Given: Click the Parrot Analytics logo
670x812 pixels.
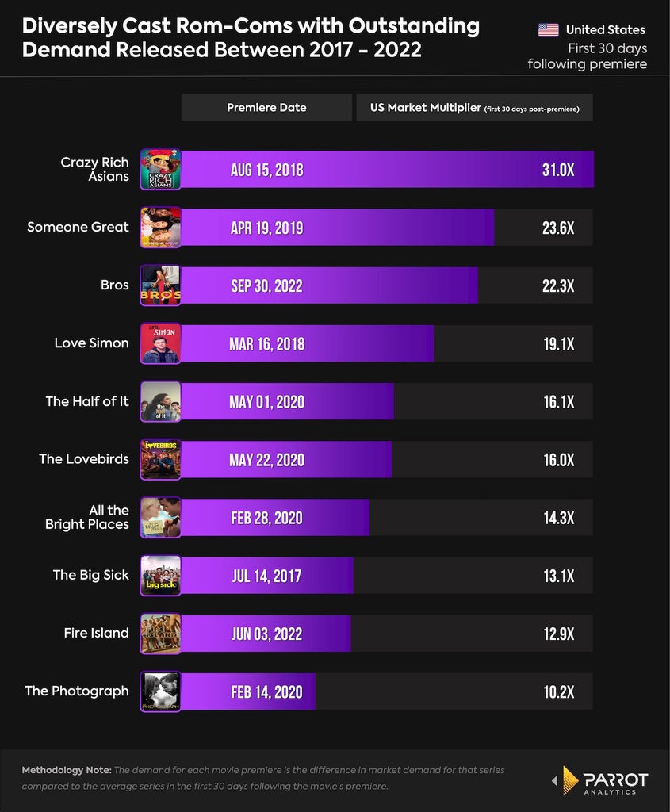Looking at the screenshot, I should tap(599, 780).
